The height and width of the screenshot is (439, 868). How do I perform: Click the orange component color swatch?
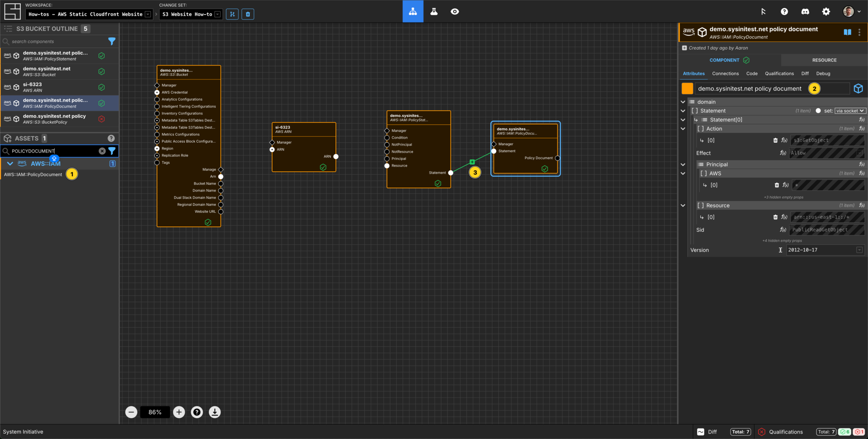click(687, 89)
